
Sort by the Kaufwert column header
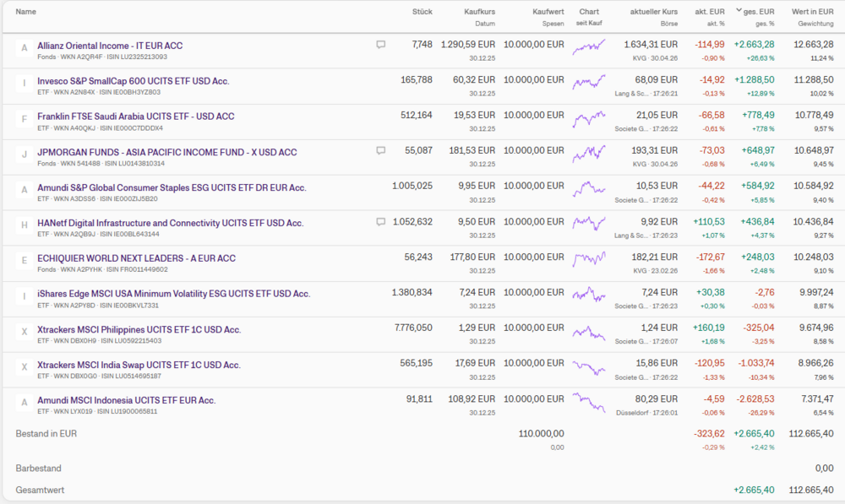(x=548, y=11)
